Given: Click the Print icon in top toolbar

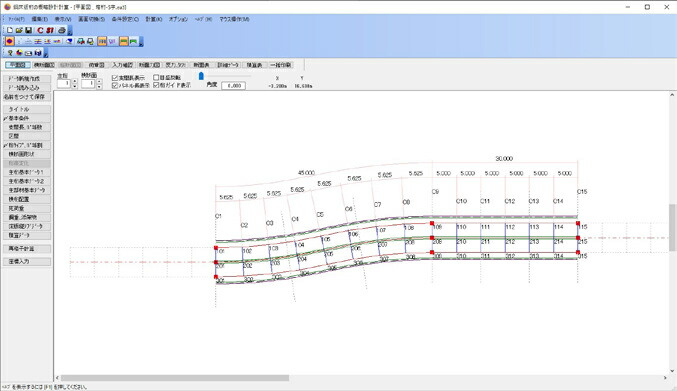Looking at the screenshot, I should pos(62,30).
